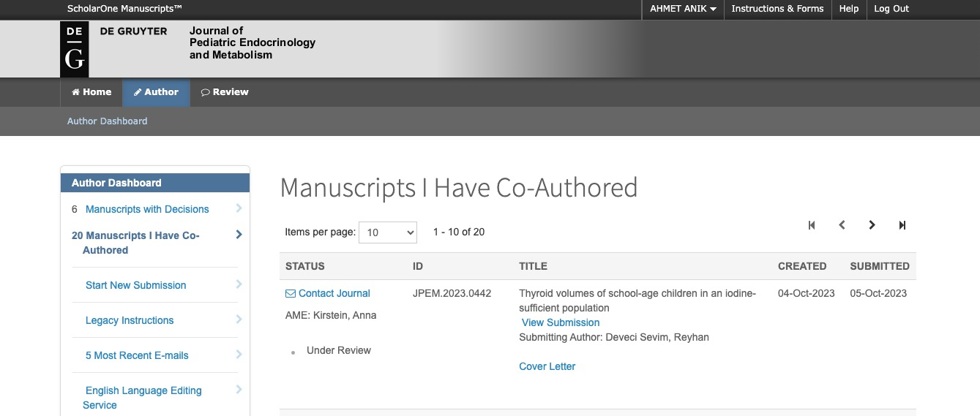980x416 pixels.
Task: Go to next page arrow
Action: coord(872,225)
